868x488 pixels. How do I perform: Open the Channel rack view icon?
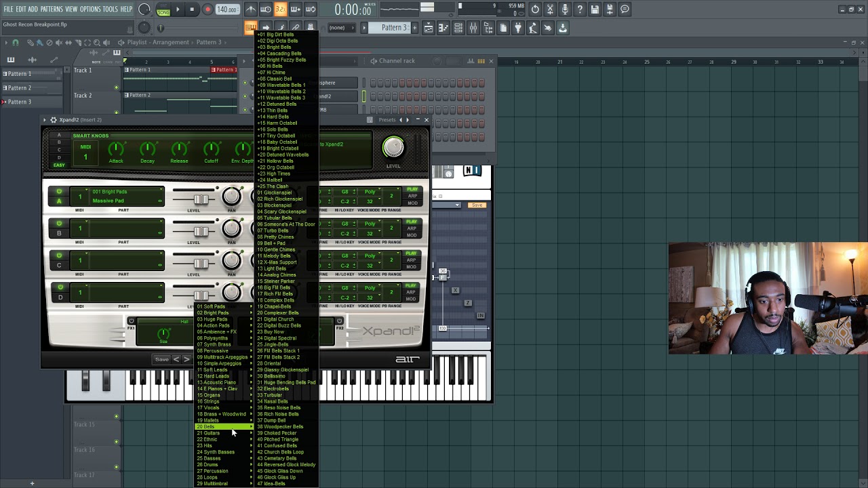(458, 28)
